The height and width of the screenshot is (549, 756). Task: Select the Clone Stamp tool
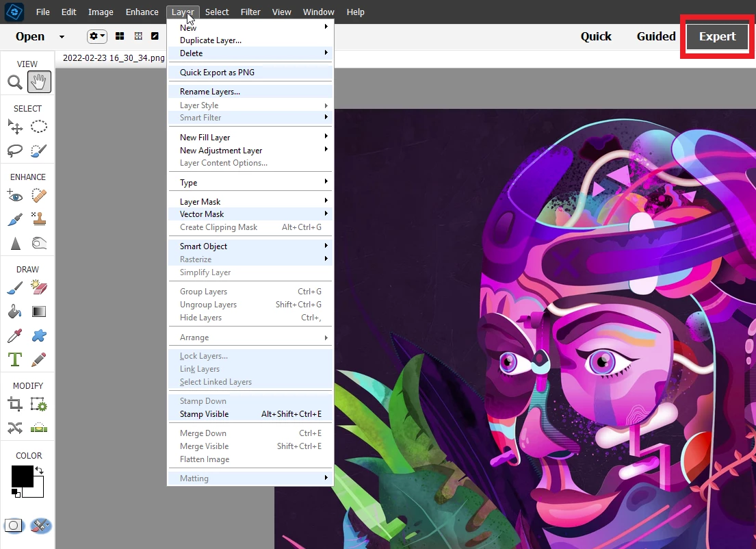[x=39, y=219]
